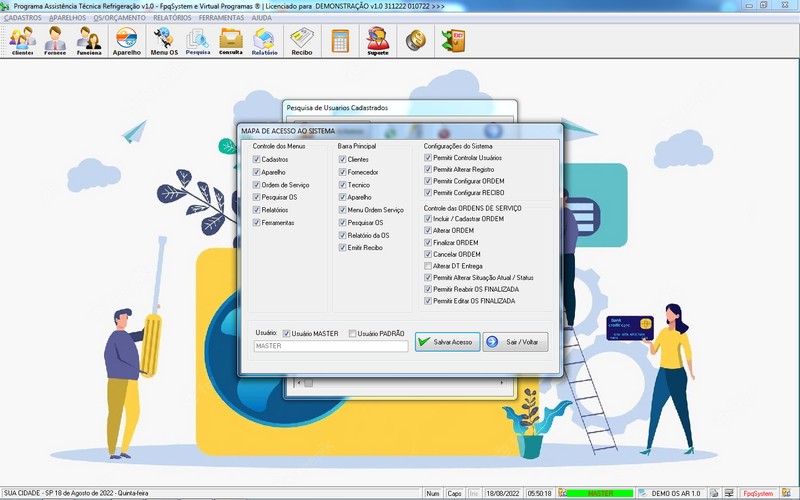Click the Recibo receipt icon
Image resolution: width=800 pixels, height=500 pixels.
(301, 40)
